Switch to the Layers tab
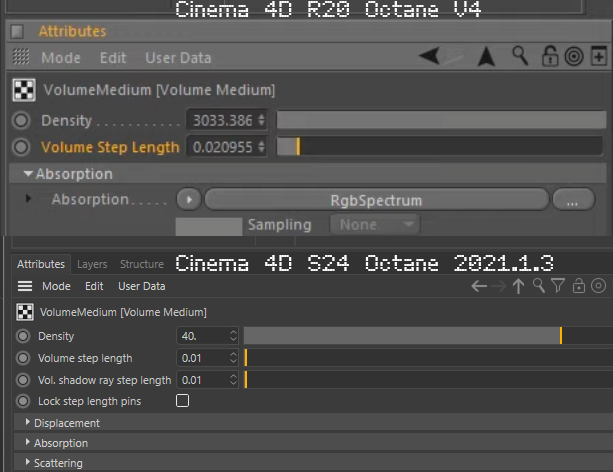The height and width of the screenshot is (472, 613). tap(92, 265)
